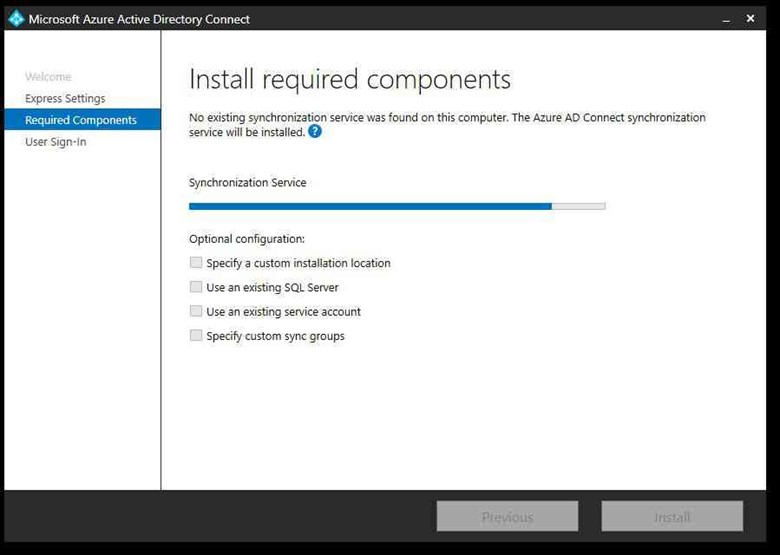Viewport: 780px width, 555px height.
Task: Toggle 'Specify custom sync groups' checkbox
Action: [x=196, y=336]
